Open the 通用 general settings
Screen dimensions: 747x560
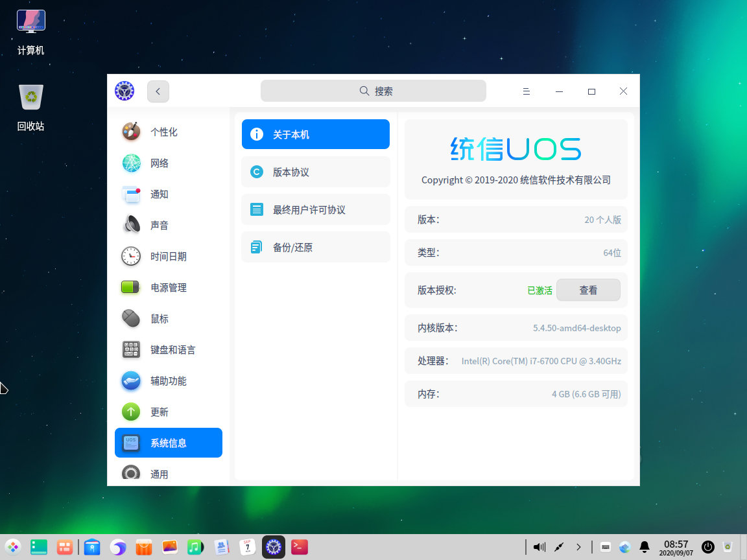[168, 474]
